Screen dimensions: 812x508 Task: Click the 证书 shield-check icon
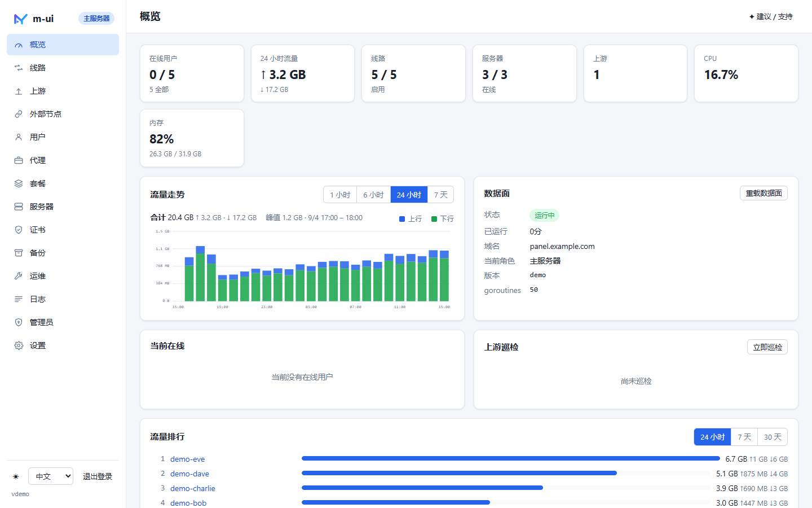[19, 230]
